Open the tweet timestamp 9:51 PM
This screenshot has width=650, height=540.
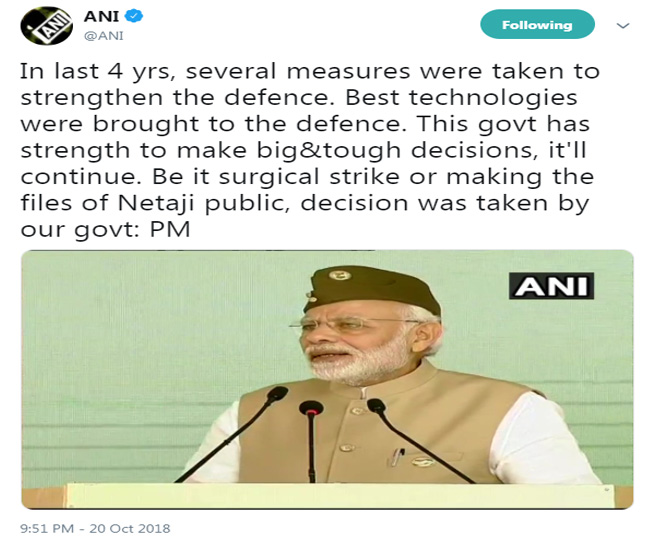pos(47,528)
